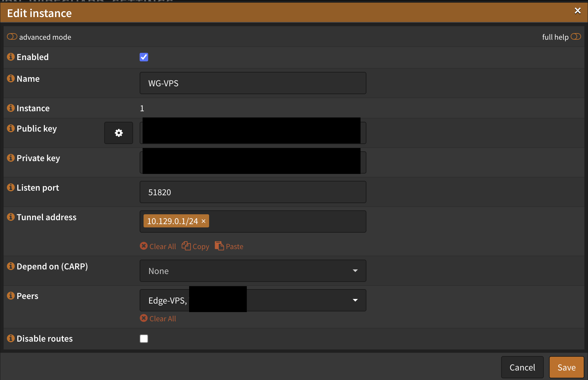Open the Peers selection dropdown
Image resolution: width=588 pixels, height=380 pixels.
(x=253, y=300)
